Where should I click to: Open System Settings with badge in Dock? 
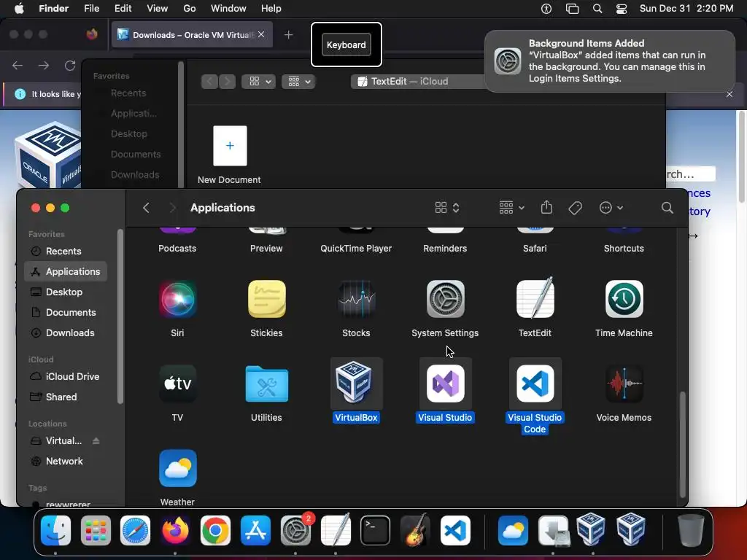point(295,530)
